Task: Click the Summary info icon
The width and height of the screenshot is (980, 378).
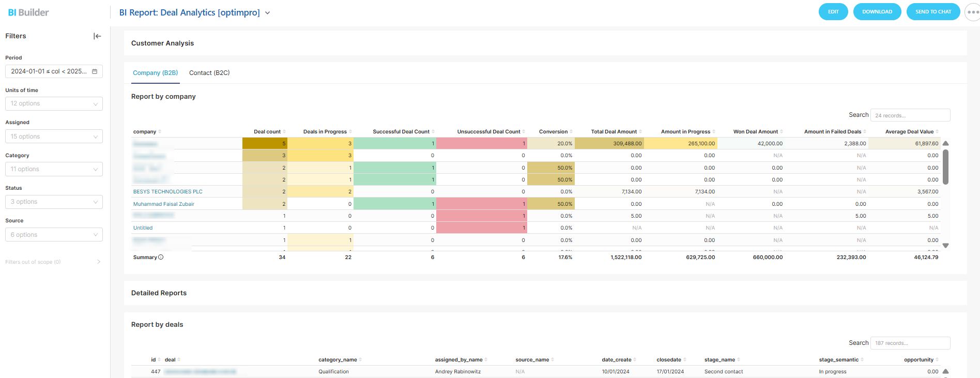Action: coord(161,258)
